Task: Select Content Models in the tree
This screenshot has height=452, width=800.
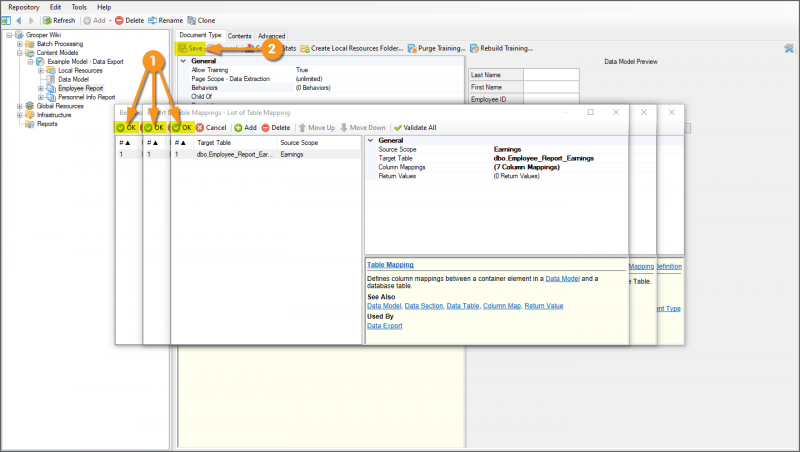Action: (x=57, y=53)
